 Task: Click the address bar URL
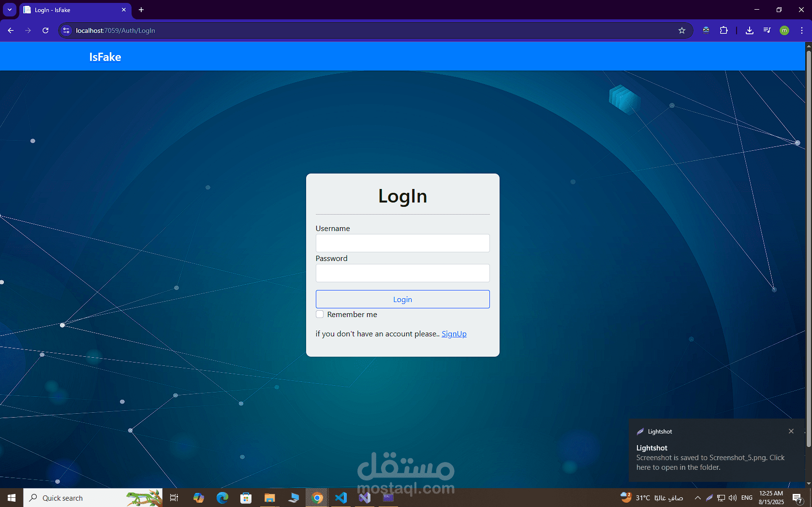(x=116, y=30)
